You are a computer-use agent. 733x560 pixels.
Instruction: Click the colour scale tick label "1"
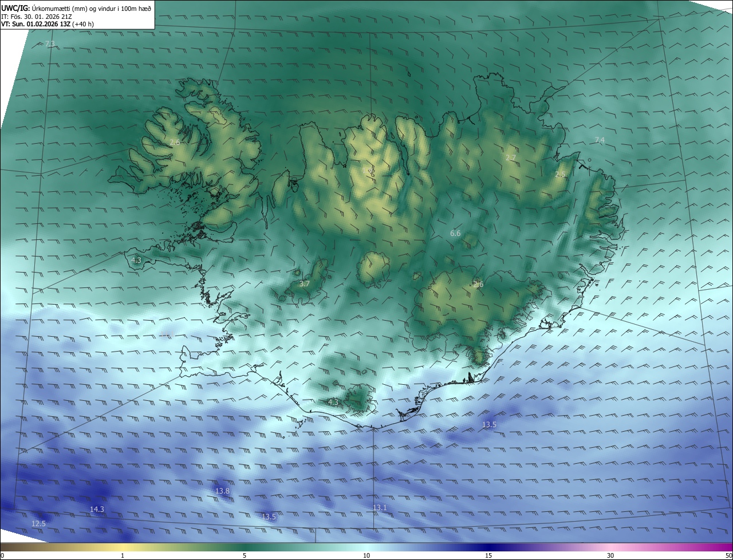123,555
